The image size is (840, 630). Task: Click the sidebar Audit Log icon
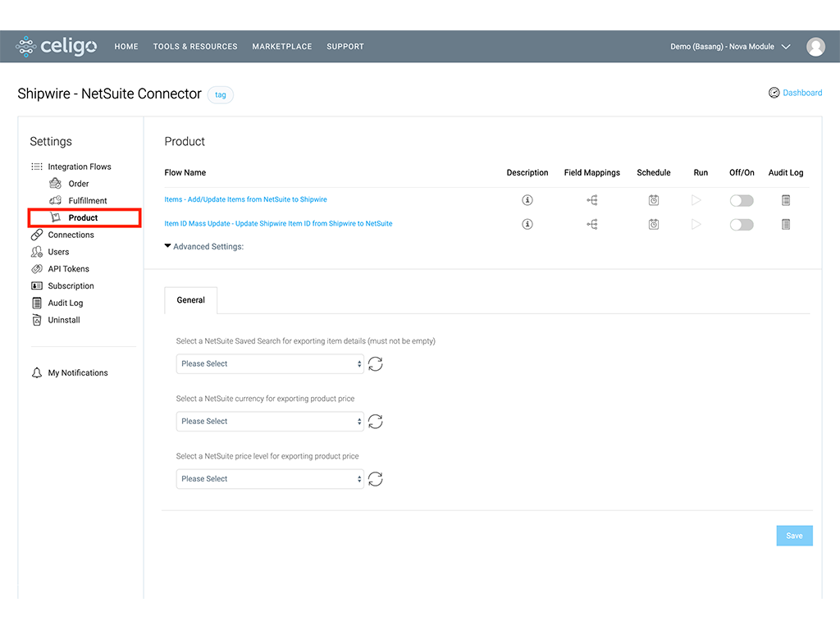coord(36,304)
